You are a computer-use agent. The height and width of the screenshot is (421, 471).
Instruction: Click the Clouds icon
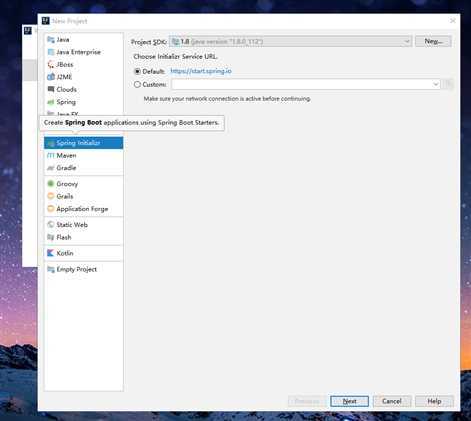[51, 89]
